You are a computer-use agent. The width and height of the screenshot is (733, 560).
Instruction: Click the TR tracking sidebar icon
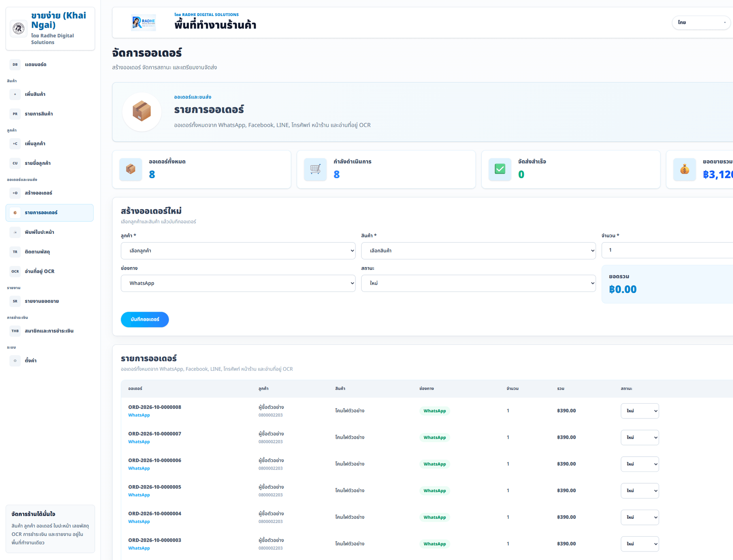[15, 252]
